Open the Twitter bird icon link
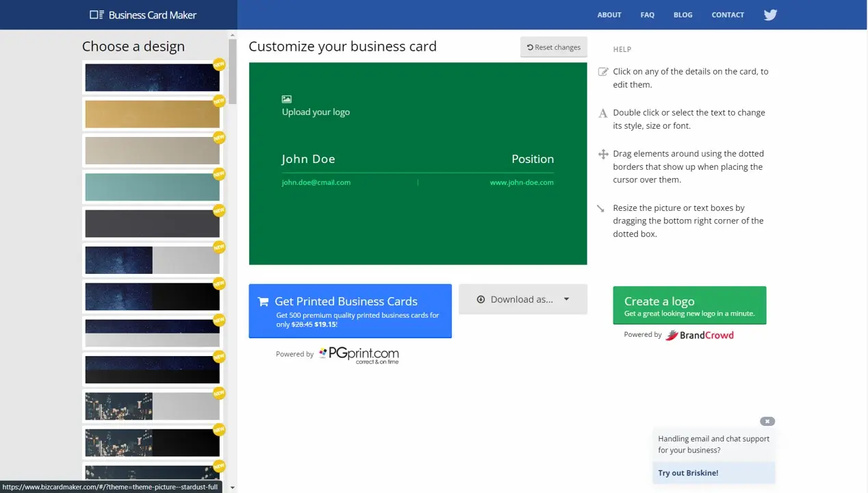The width and height of the screenshot is (868, 493). [770, 14]
